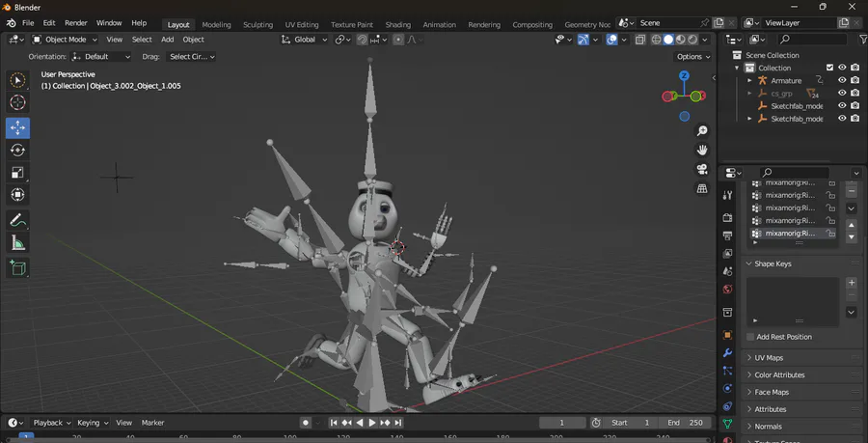This screenshot has height=443, width=868.
Task: Collapse the Collection tree item
Action: [737, 68]
